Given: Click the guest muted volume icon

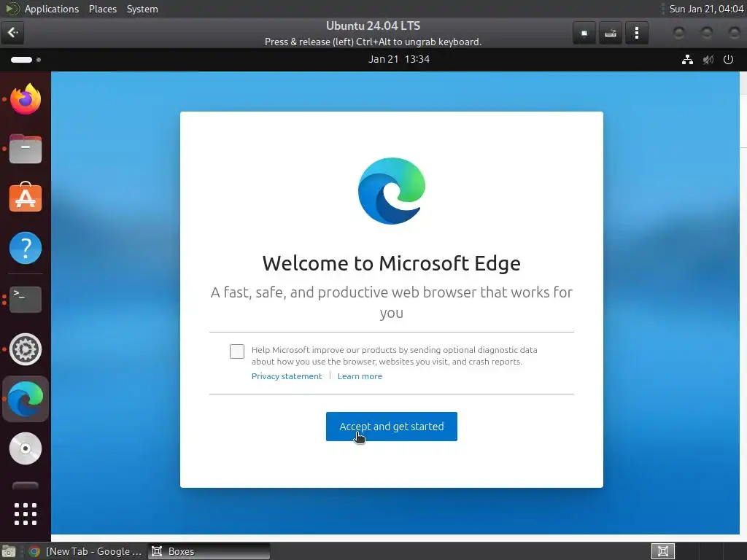Looking at the screenshot, I should click(x=708, y=60).
